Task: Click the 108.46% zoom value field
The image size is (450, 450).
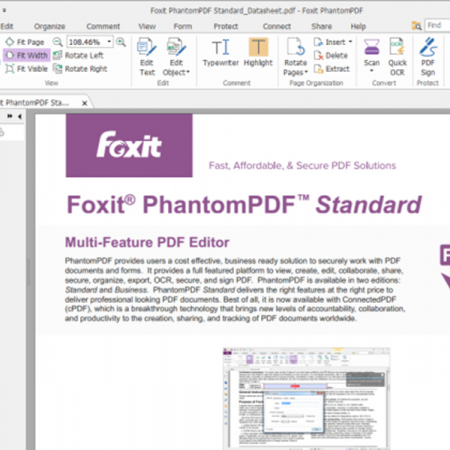Action: click(86, 42)
